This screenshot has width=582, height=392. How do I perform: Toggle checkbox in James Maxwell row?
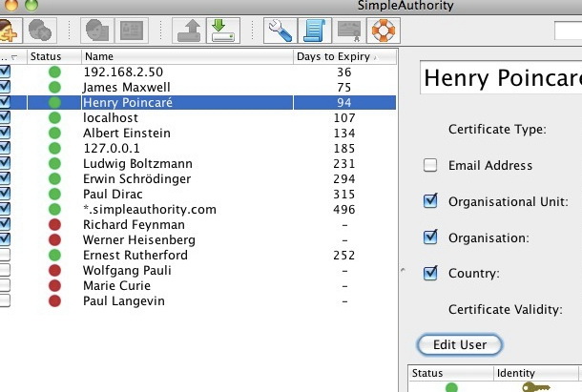(5, 87)
